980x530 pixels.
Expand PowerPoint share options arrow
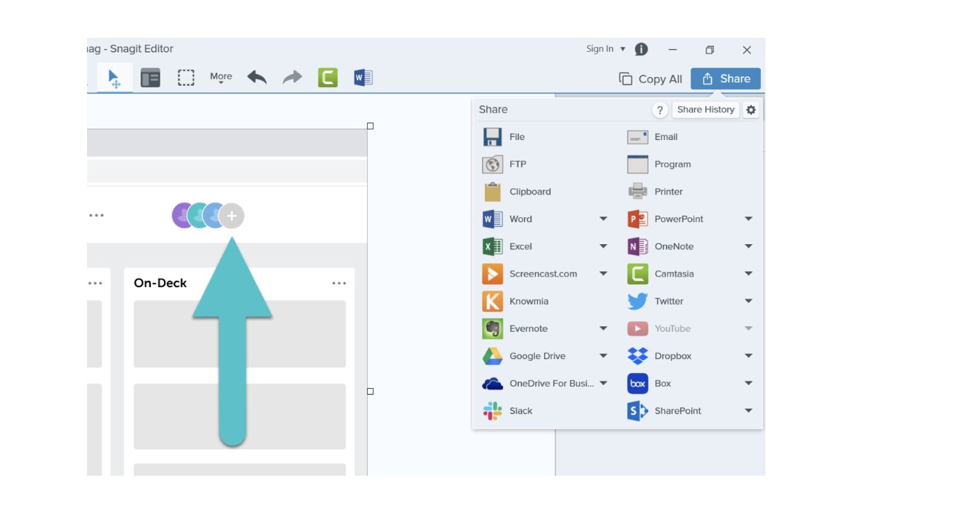pos(749,219)
